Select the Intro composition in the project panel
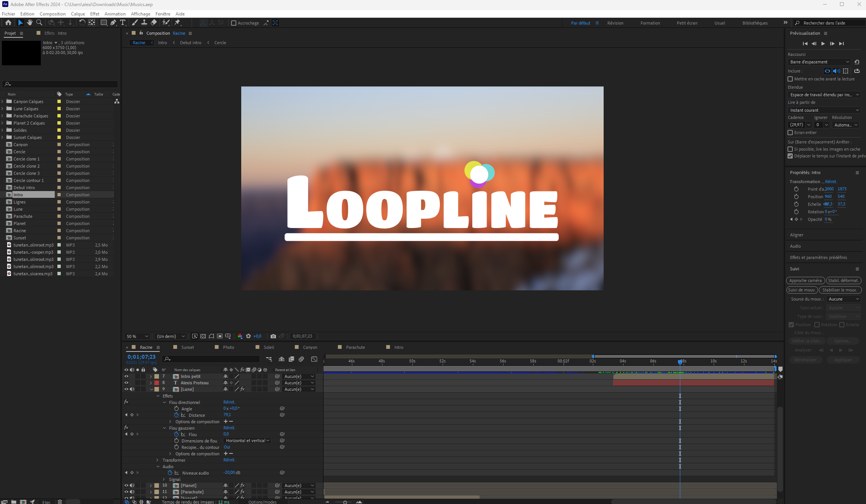866x504 pixels. (18, 194)
